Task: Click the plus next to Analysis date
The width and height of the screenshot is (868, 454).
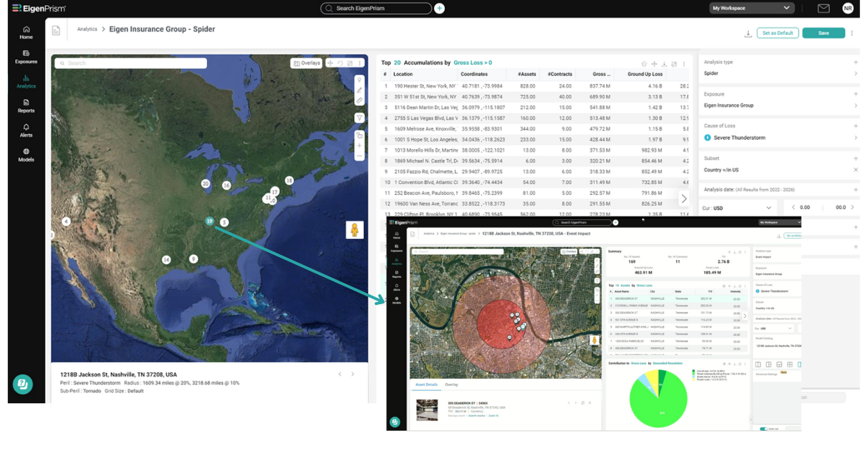Action: click(856, 190)
